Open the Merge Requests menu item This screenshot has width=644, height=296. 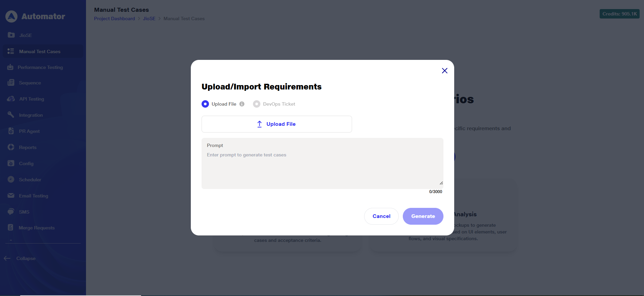[x=37, y=228]
